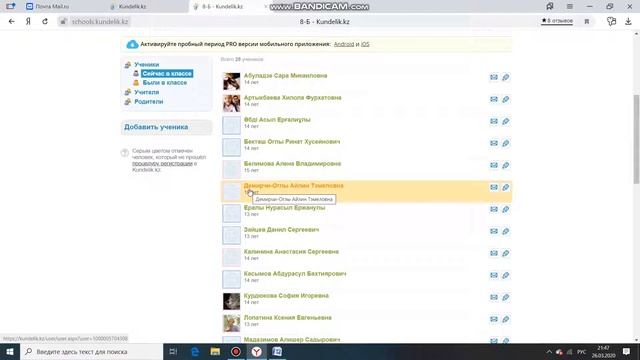This screenshot has width=640, height=360.
Task: Send message to Абуладзе Сара Михайловна
Action: pos(493,77)
